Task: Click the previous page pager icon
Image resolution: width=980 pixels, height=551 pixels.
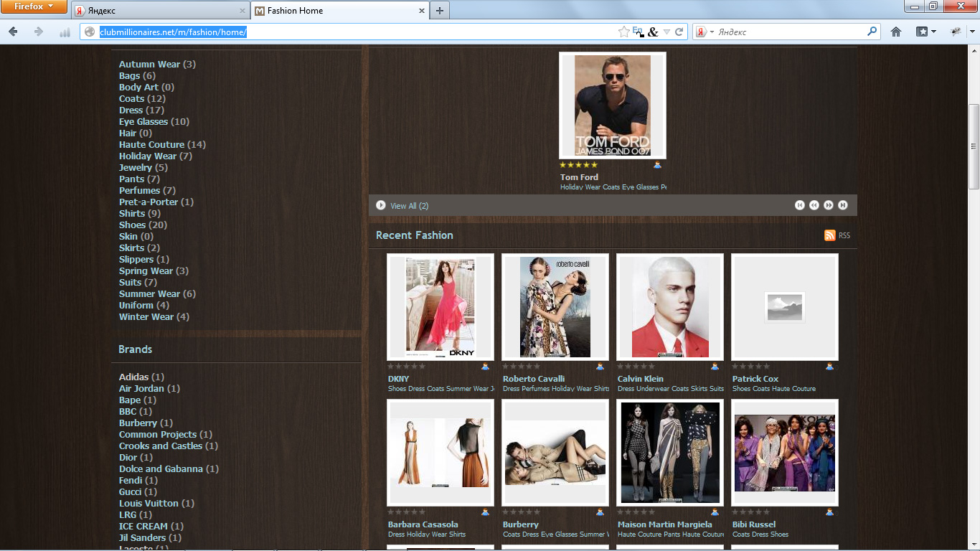Action: click(814, 205)
